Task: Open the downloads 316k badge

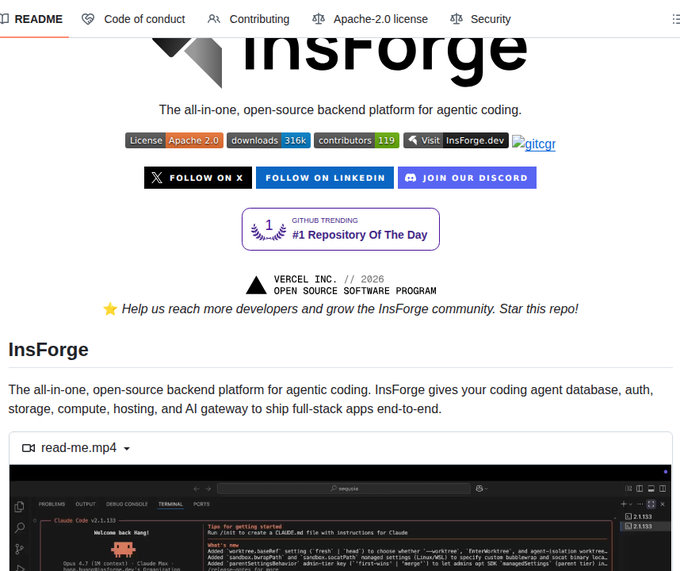Action: [268, 140]
